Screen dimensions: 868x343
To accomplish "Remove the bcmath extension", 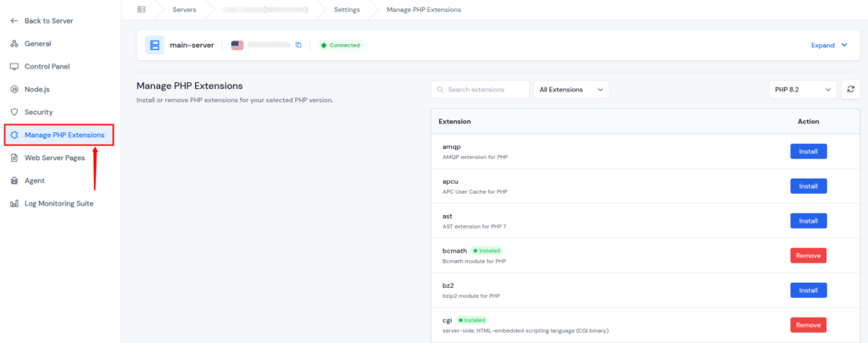I will point(808,255).
